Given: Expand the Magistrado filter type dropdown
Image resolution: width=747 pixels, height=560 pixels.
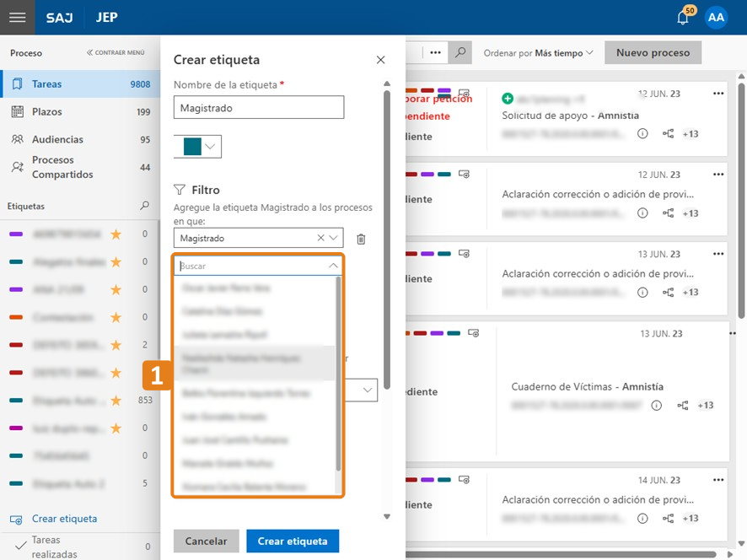Looking at the screenshot, I should click(333, 239).
